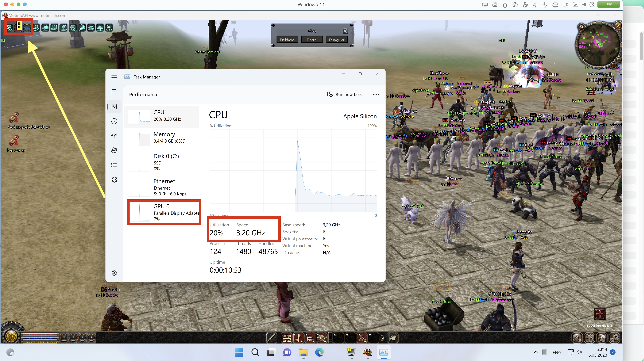This screenshot has height=361, width=644.
Task: Close the small player interaction dialog
Action: 345,31
